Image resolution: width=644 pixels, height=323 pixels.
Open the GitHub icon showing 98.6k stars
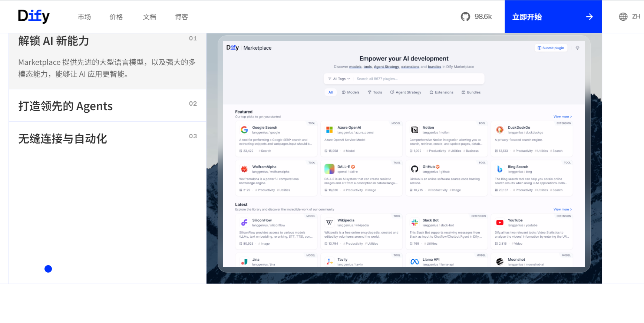coord(465,17)
